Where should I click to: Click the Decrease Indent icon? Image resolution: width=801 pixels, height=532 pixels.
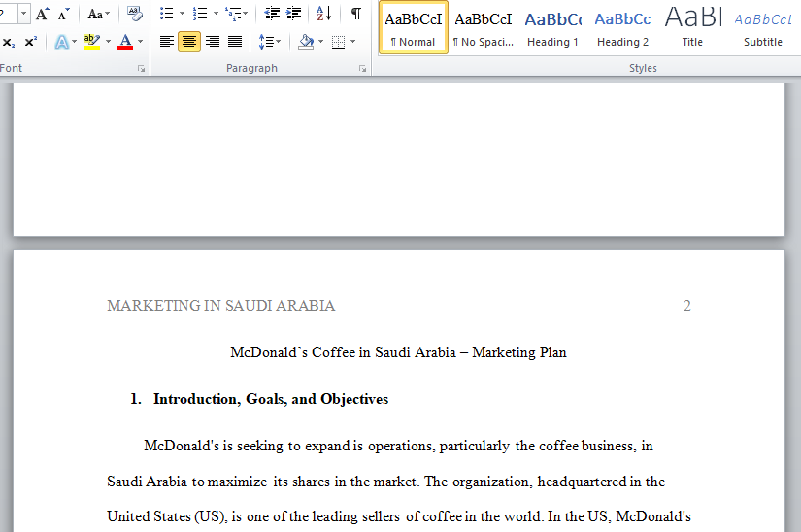[272, 14]
